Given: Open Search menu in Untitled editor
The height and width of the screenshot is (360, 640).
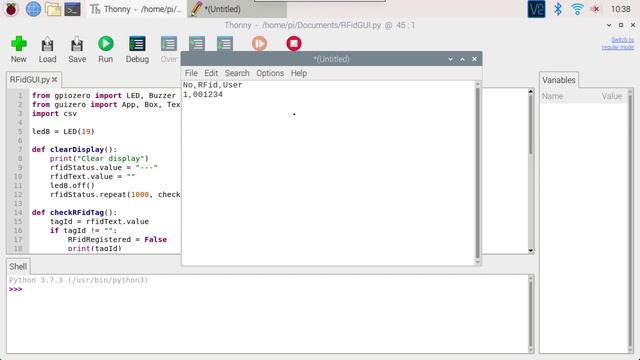Looking at the screenshot, I should click(x=237, y=73).
